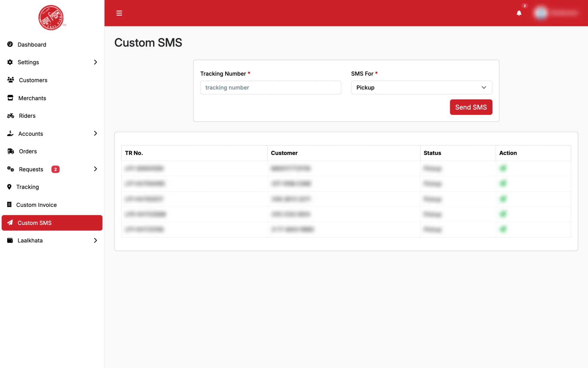Click the red company logo
This screenshot has height=368, width=588.
click(x=51, y=17)
